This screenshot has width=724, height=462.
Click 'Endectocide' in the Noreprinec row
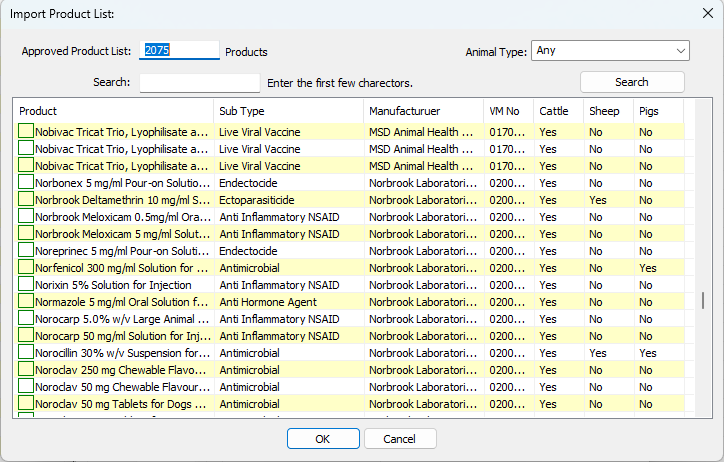coord(248,251)
